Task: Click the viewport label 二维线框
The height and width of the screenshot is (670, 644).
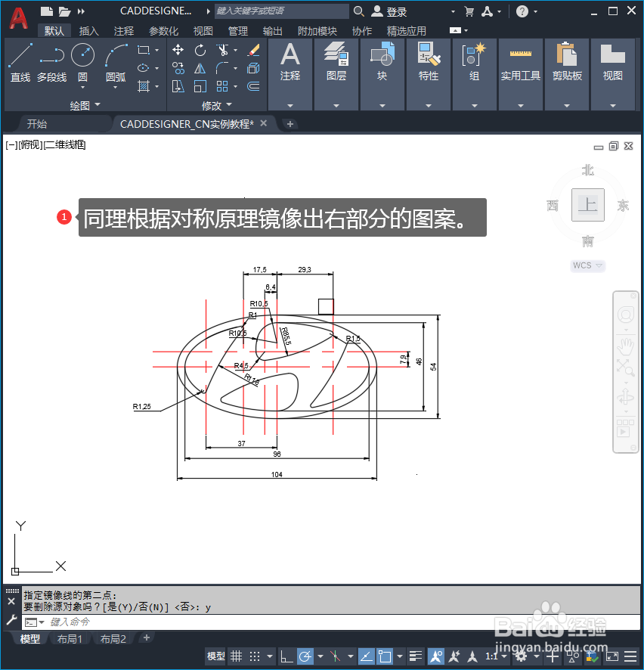Action: [x=65, y=145]
